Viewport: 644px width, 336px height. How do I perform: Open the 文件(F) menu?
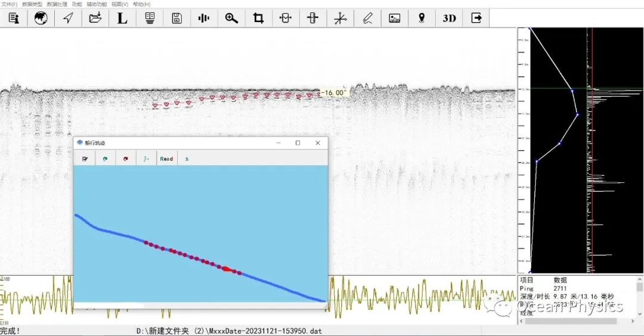9,4
